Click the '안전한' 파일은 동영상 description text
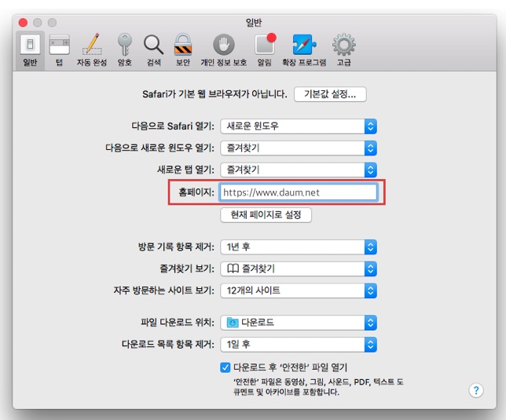The image size is (506, 420). 318,387
